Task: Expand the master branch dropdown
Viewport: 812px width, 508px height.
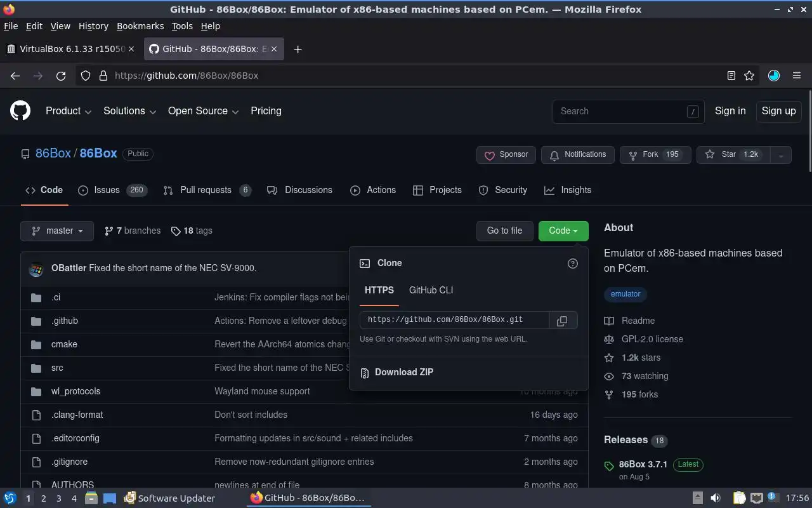Action: (57, 231)
